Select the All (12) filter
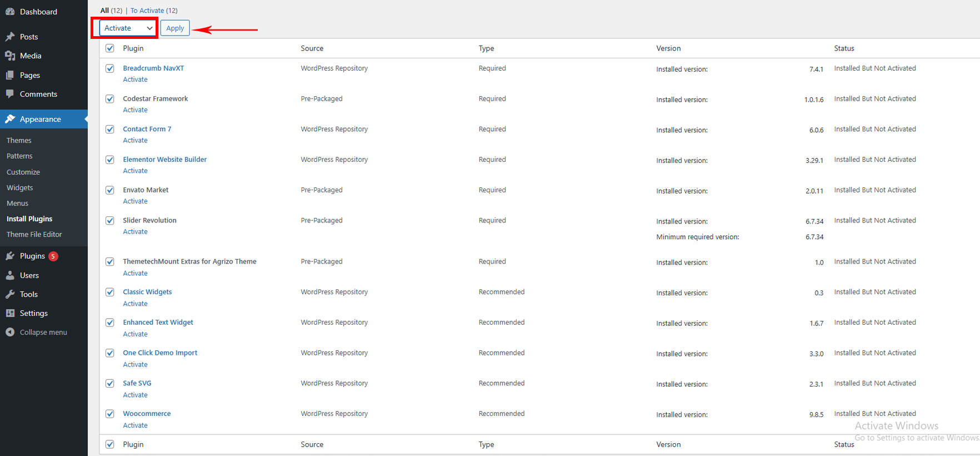980x456 pixels. tap(111, 11)
